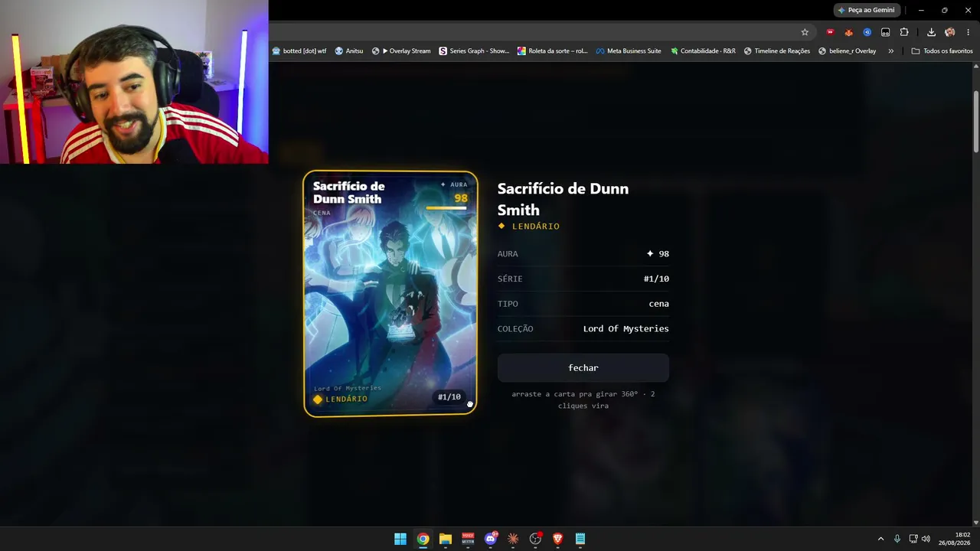Bookmark this page with the star icon
Image resolution: width=980 pixels, height=551 pixels.
point(805,32)
